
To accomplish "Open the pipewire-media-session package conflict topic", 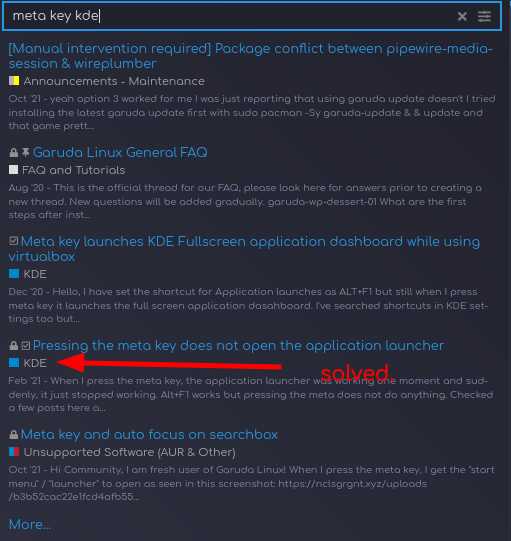I will click(x=250, y=56).
